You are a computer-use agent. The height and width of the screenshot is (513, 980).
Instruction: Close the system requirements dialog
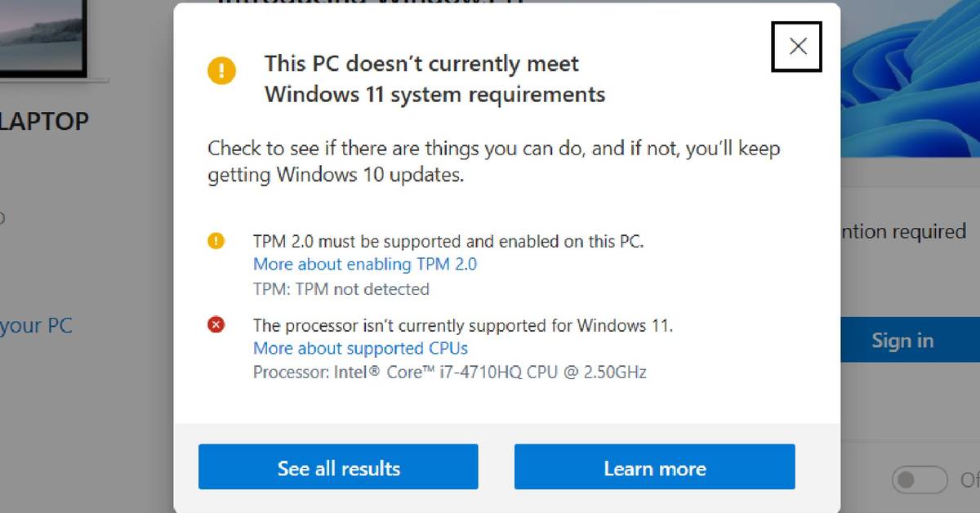point(797,47)
